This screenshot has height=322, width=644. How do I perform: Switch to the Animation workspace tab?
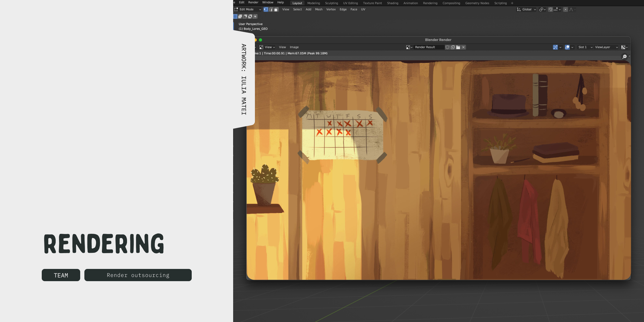pyautogui.click(x=411, y=3)
